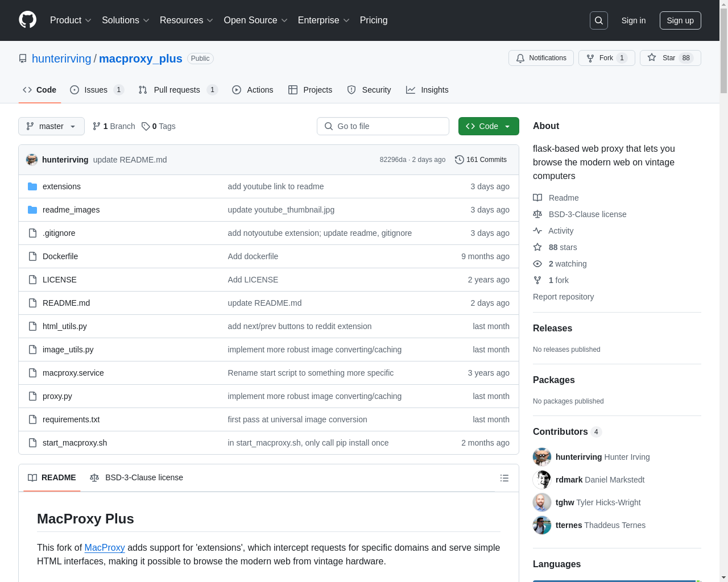This screenshot has width=728, height=582.
Task: Select the README tab in file viewer
Action: 52,477
